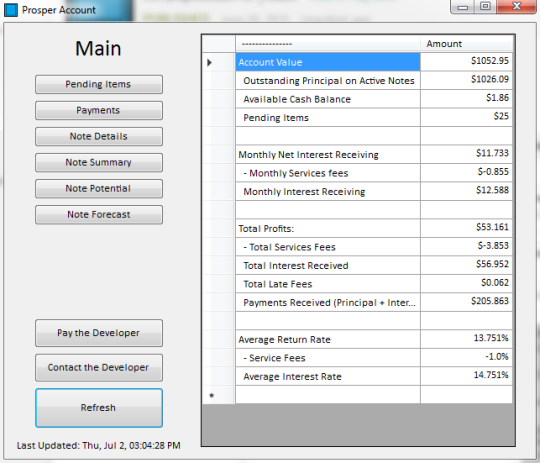Image resolution: width=540 pixels, height=463 pixels.
Task: Click the Main heading
Action: [98, 49]
